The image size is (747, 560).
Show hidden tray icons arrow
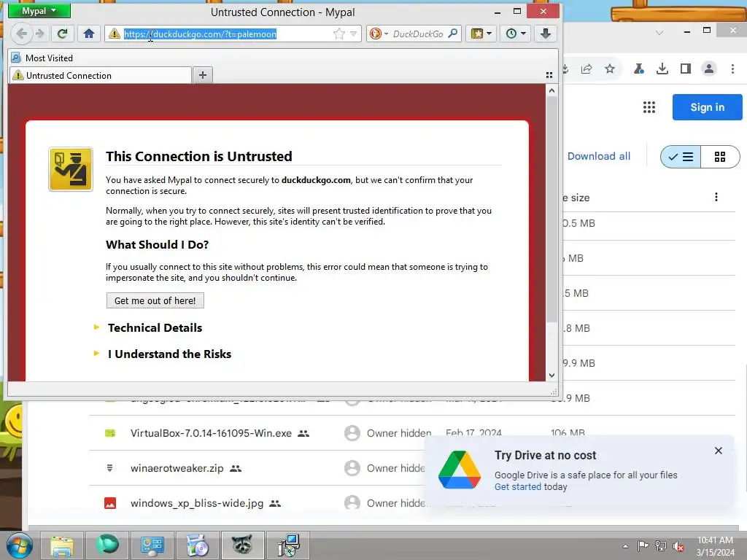[x=625, y=546]
